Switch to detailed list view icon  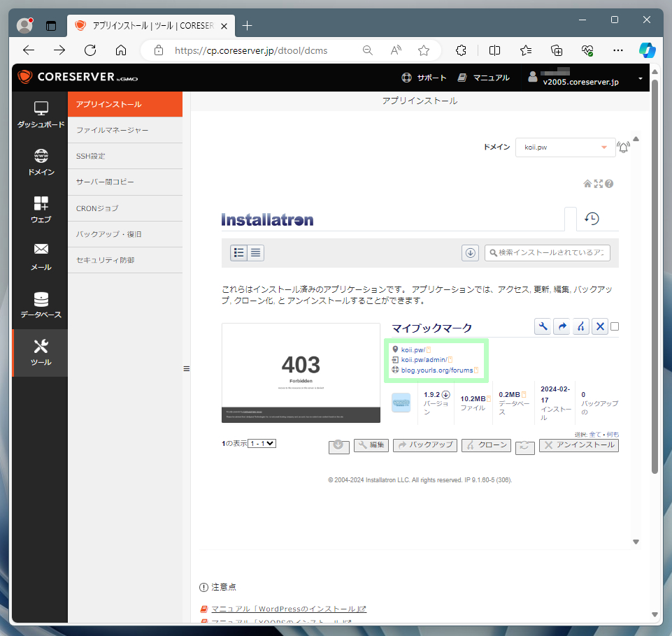pyautogui.click(x=238, y=253)
